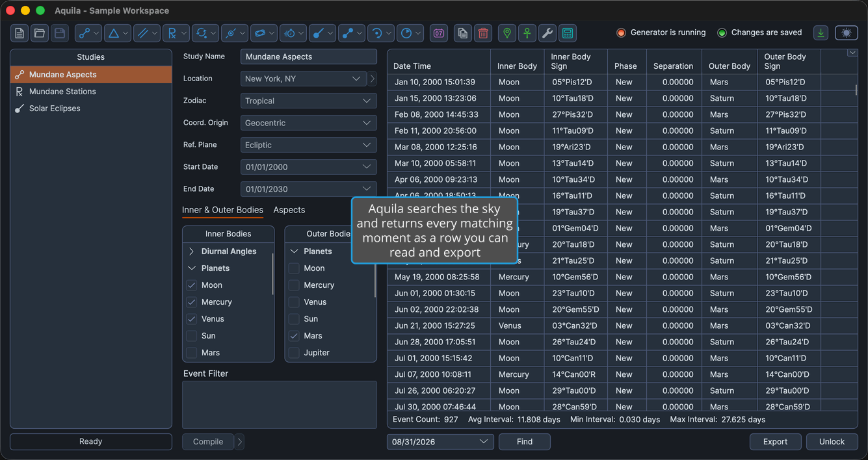Viewport: 868px width, 460px height.
Task: Open the Zodiac Tropical dropdown
Action: click(x=308, y=101)
